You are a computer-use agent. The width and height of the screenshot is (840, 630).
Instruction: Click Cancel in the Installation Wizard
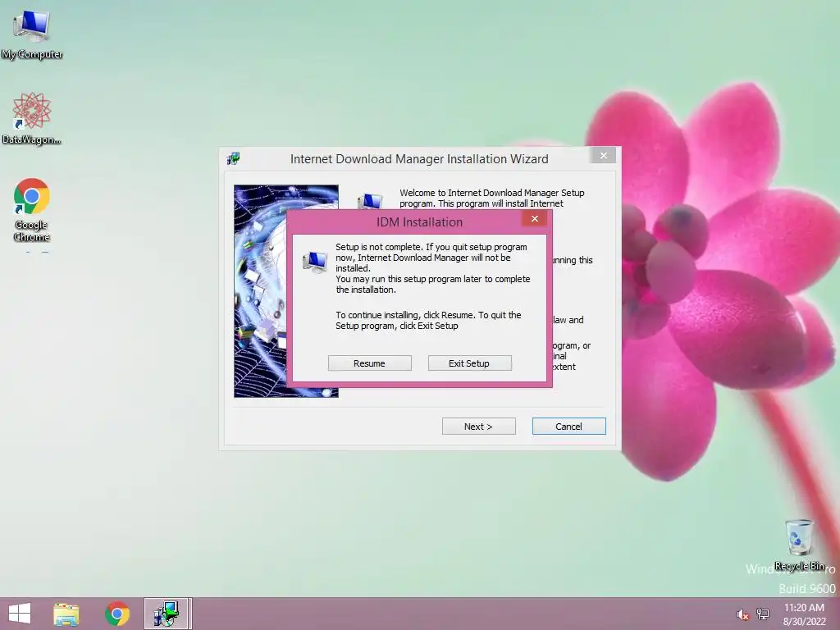pyautogui.click(x=569, y=427)
